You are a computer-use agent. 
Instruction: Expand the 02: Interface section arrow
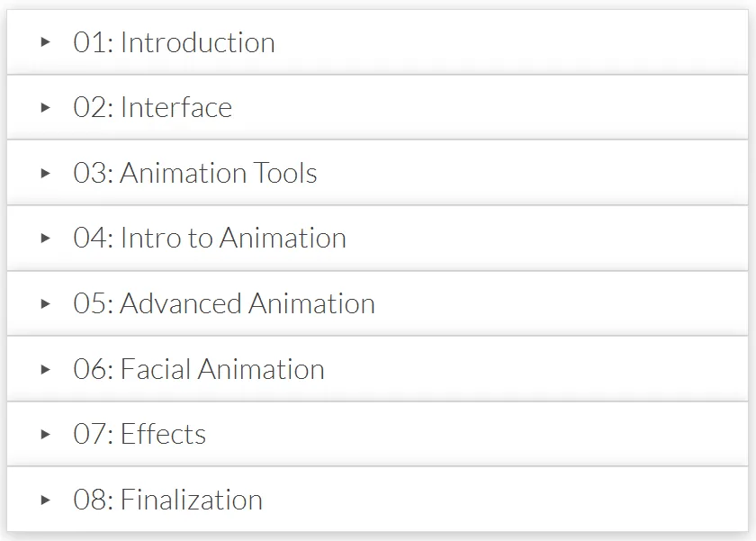point(46,107)
